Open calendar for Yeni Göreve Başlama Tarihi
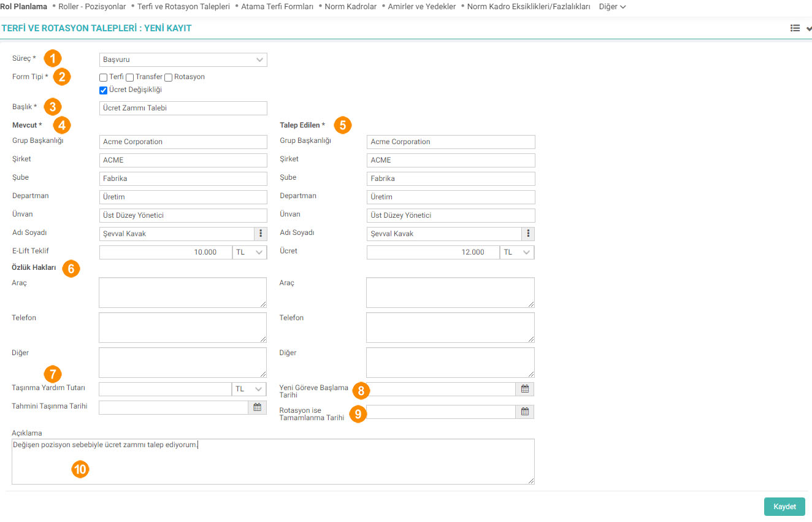The width and height of the screenshot is (812, 522). (x=525, y=389)
